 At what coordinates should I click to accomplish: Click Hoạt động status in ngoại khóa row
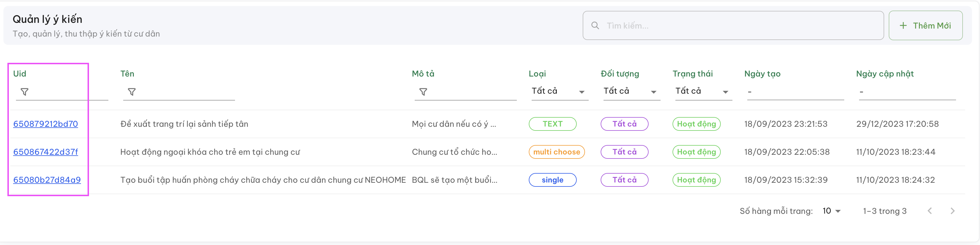tap(696, 152)
